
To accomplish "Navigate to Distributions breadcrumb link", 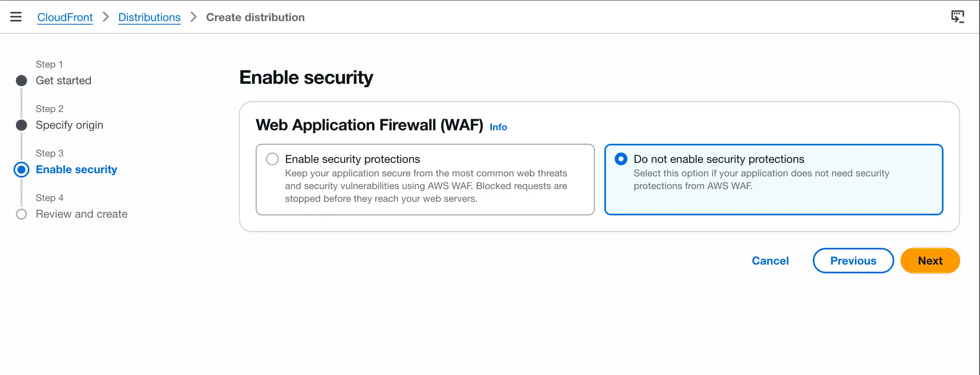I will [149, 17].
